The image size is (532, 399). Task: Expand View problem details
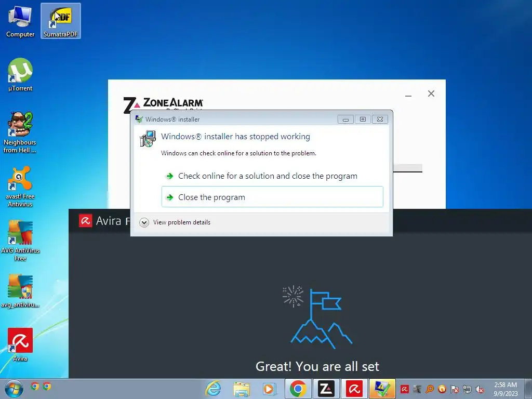175,222
